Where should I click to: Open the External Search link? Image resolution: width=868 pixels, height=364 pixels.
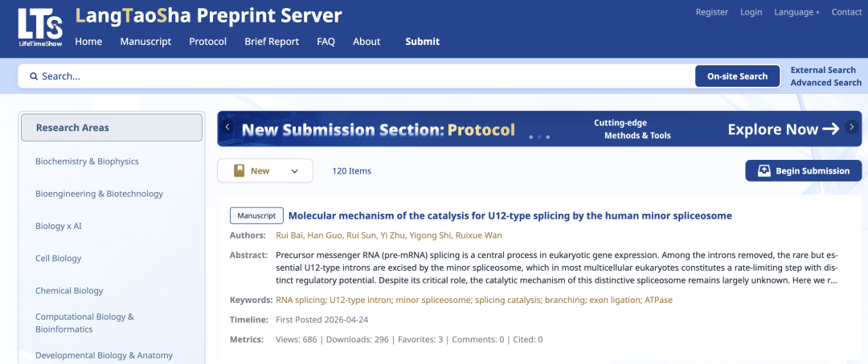823,70
